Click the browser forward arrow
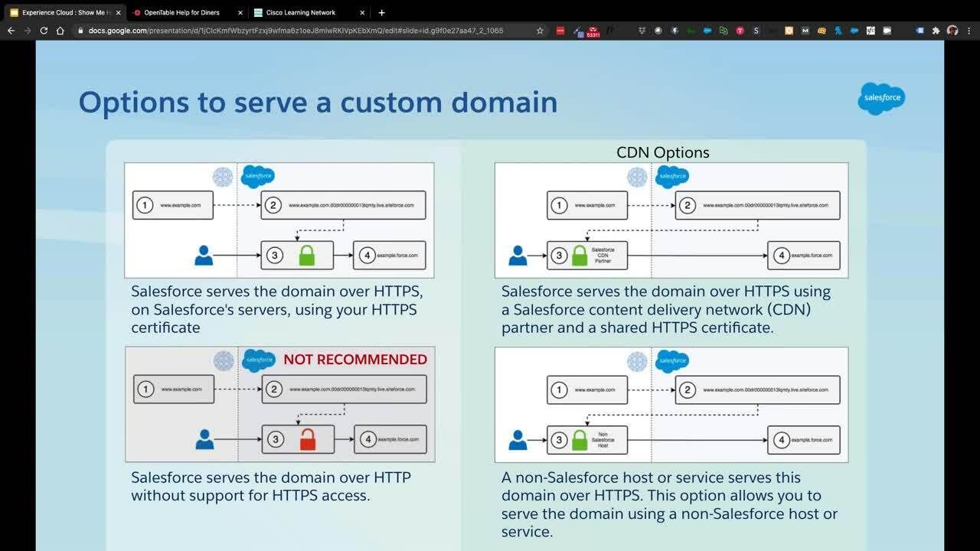980x551 pixels. coord(28,31)
